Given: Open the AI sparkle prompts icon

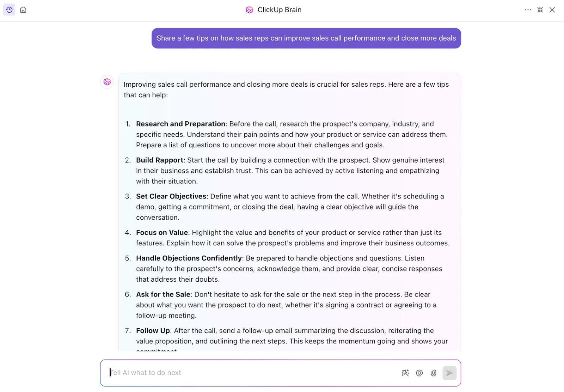Looking at the screenshot, I should tap(405, 373).
